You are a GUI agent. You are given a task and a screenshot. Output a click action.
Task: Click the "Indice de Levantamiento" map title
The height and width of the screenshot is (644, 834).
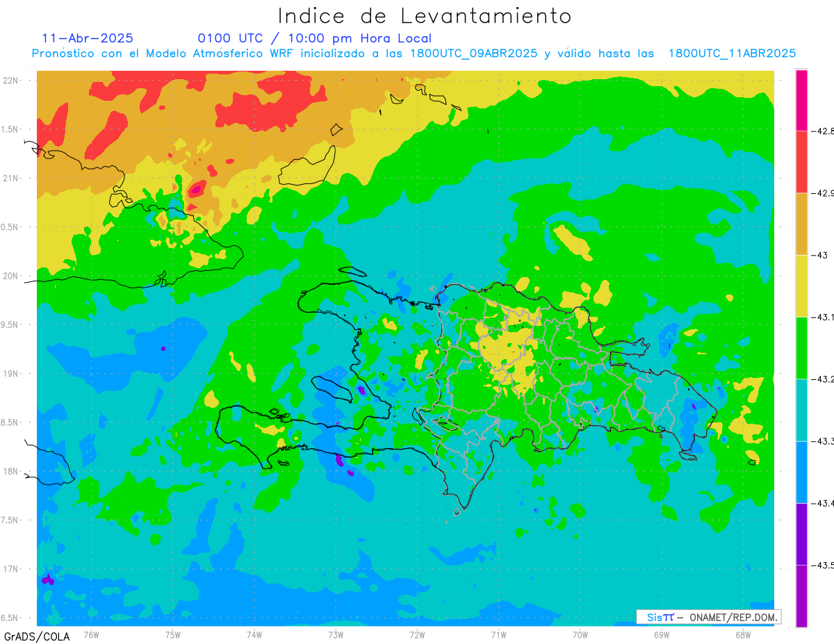tap(424, 16)
